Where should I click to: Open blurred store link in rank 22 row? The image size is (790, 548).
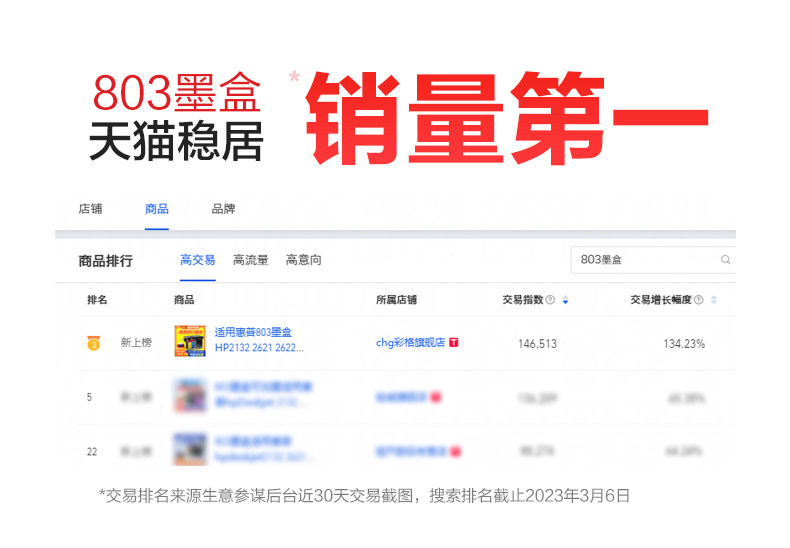coord(411,451)
